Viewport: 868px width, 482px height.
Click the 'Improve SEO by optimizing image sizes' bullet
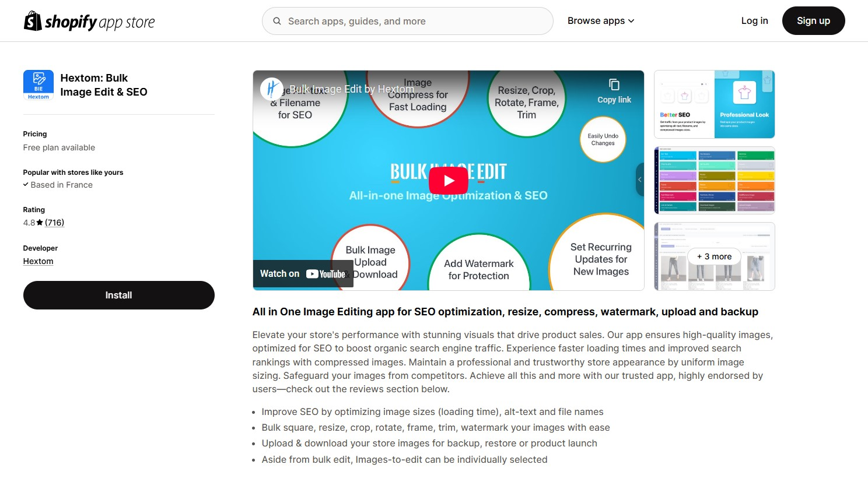[433, 411]
